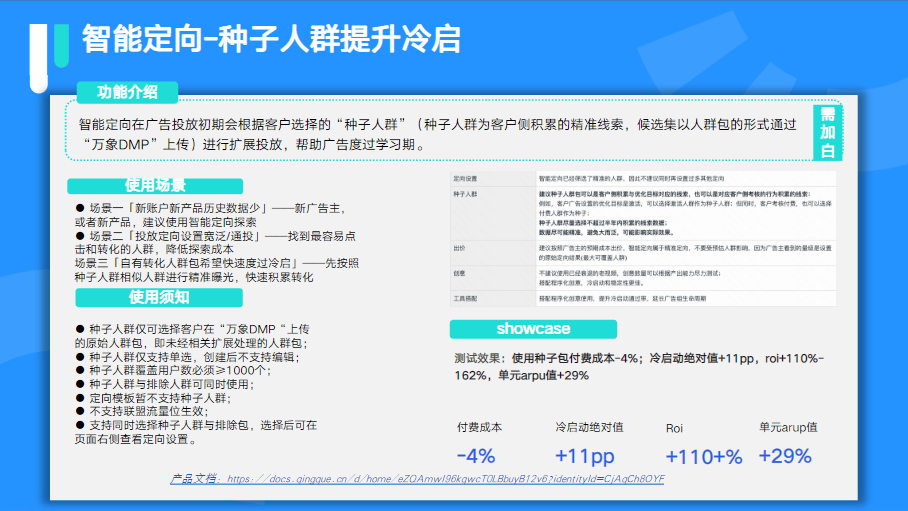Screen dimensions: 908x511
Task: Click the 场景一「新账户新产品历史数据少」 bullet
Action: pos(211,215)
